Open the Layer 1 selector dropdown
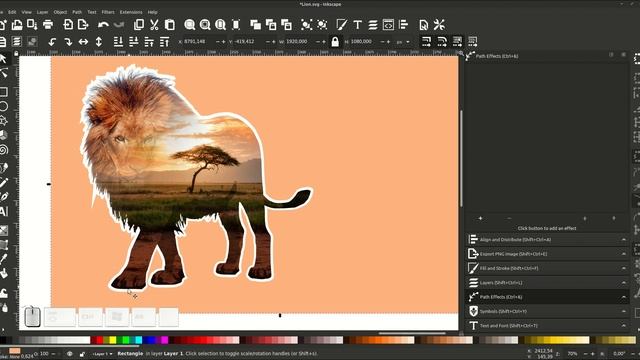The width and height of the screenshot is (640, 360). [102, 353]
